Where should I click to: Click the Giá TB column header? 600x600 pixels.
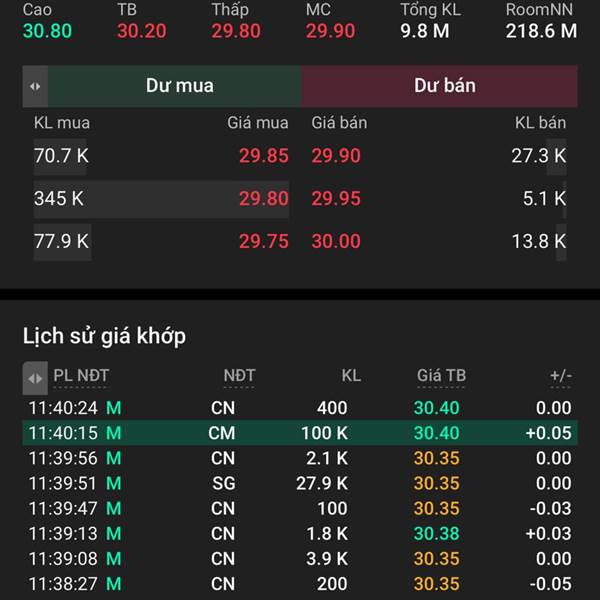[441, 376]
